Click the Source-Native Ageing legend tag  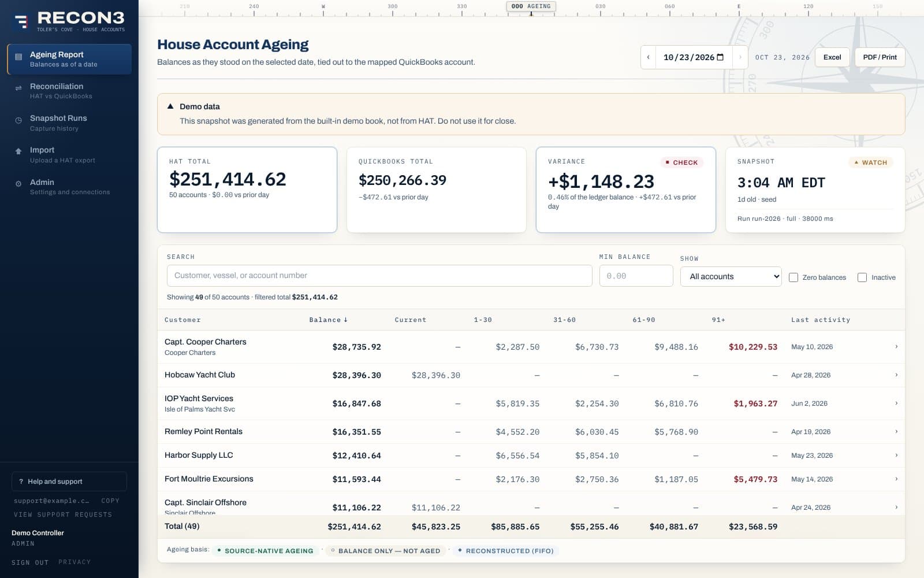(x=265, y=551)
